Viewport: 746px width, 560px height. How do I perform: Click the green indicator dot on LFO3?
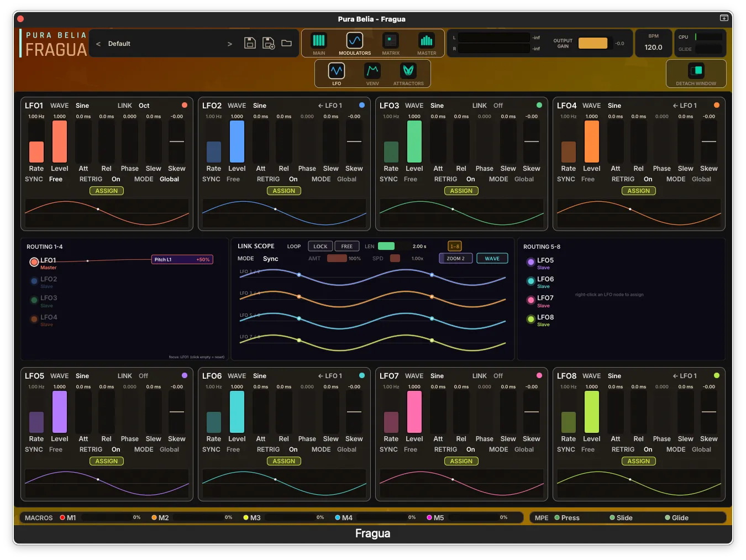[x=539, y=105]
